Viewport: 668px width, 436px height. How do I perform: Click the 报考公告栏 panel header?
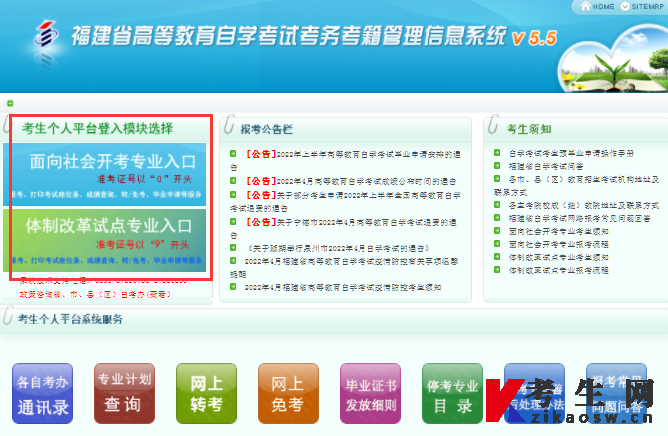(x=267, y=129)
